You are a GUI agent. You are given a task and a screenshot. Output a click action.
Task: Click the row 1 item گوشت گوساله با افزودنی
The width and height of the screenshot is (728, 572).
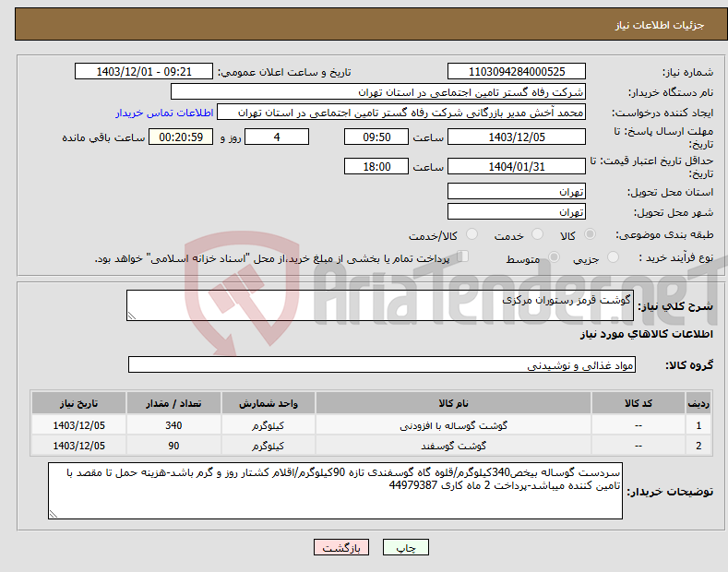pos(453,425)
